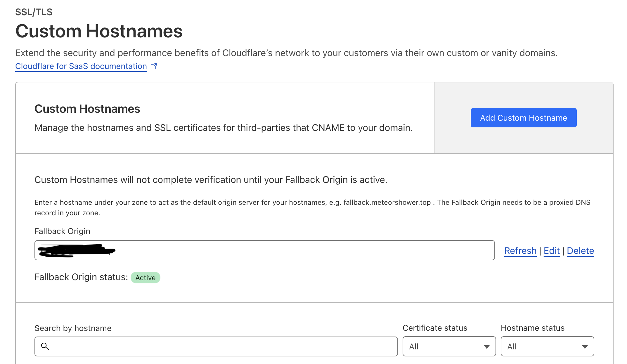Click the Hostname status dropdown arrow
The image size is (627, 364).
pyautogui.click(x=585, y=347)
